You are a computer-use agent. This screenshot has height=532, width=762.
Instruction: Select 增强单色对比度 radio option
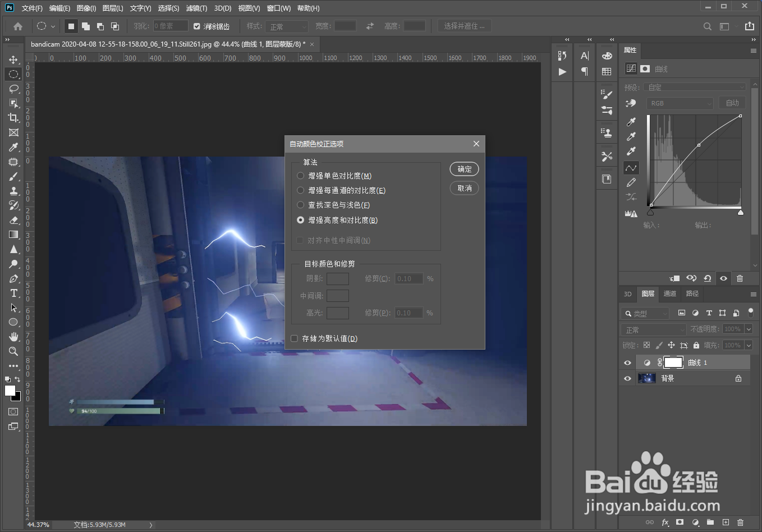(x=301, y=176)
